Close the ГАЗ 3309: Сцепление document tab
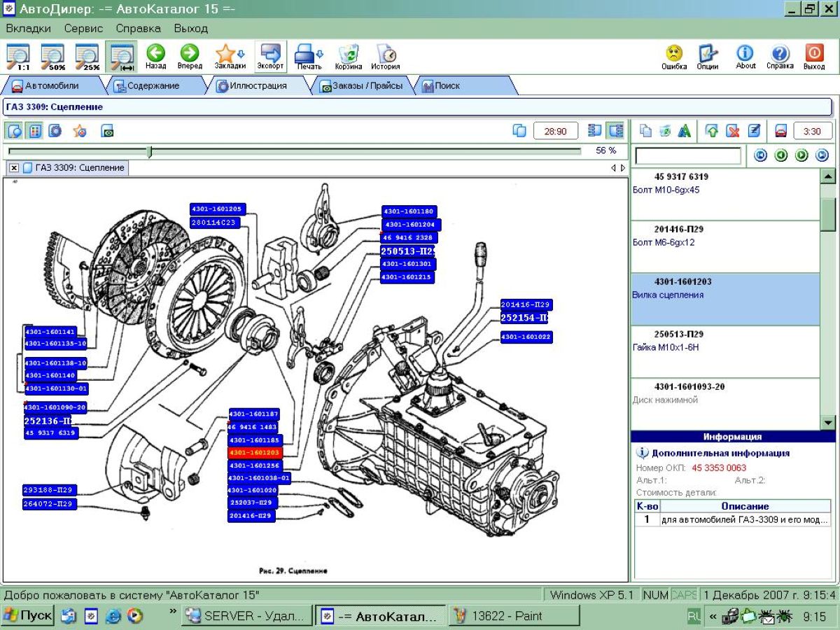Viewport: 840px width, 630px height. click(14, 168)
